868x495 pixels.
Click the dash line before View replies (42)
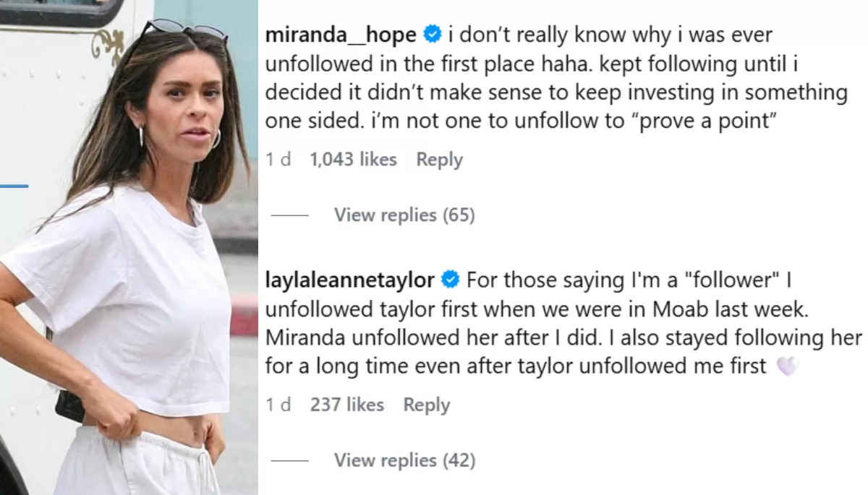click(x=289, y=461)
